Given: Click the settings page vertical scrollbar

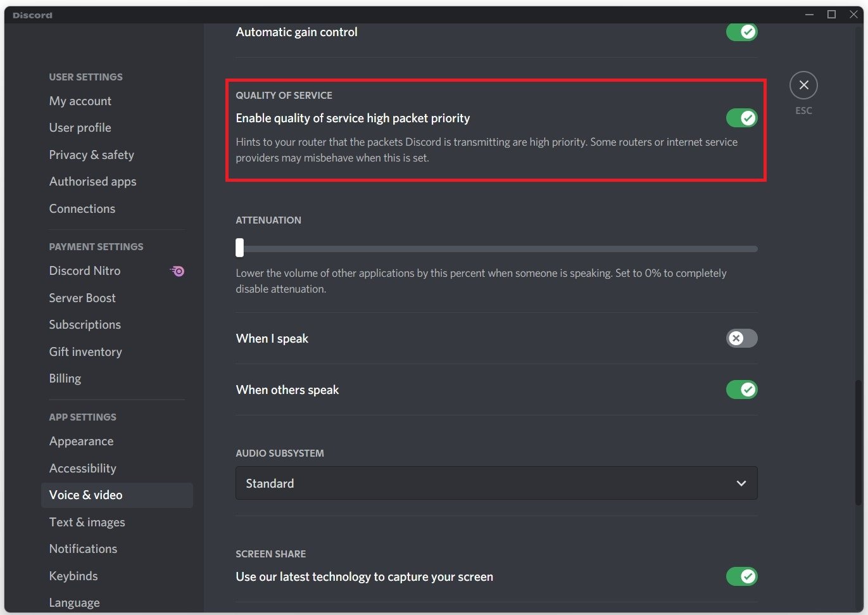Looking at the screenshot, I should tap(858, 443).
